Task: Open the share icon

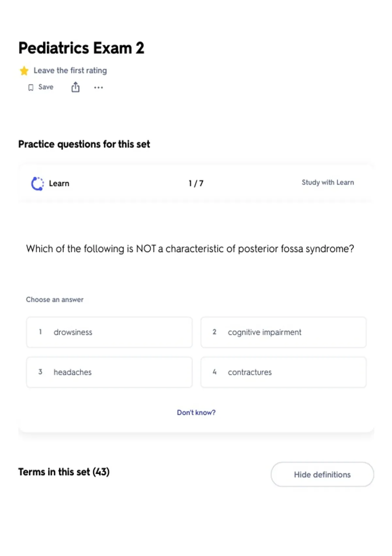Action: click(x=75, y=87)
